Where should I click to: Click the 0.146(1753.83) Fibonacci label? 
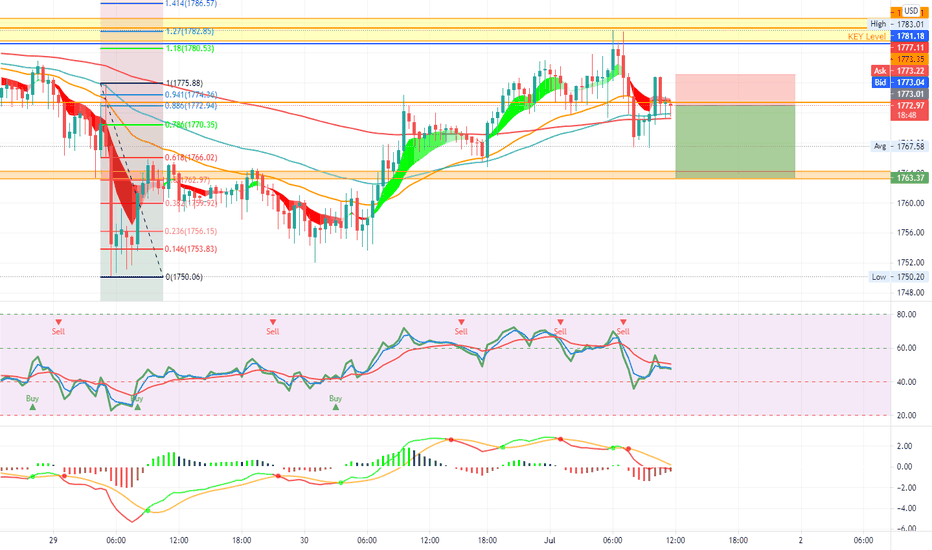(x=191, y=249)
